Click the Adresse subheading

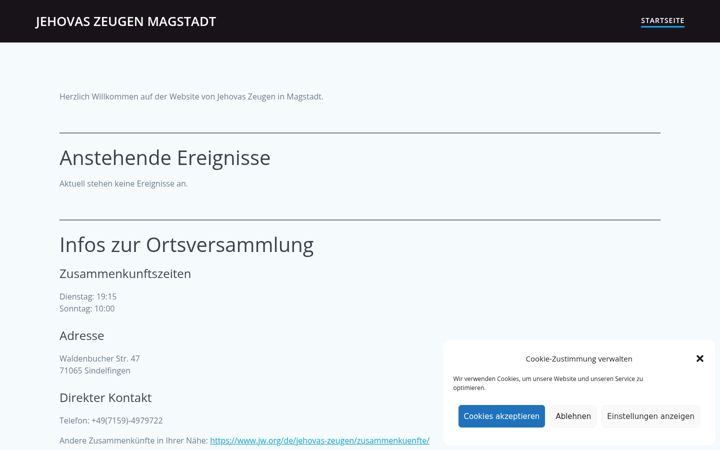[82, 336]
